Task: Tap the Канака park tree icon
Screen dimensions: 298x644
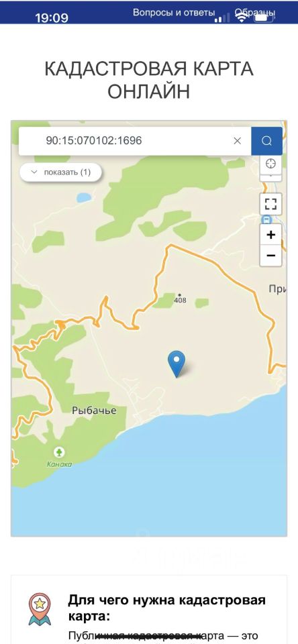Action: 60,453
